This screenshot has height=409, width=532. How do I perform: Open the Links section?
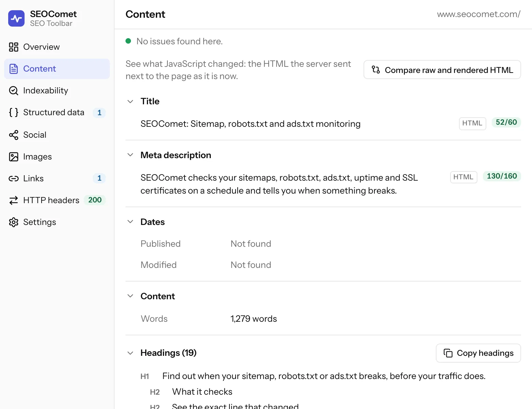[57, 179]
